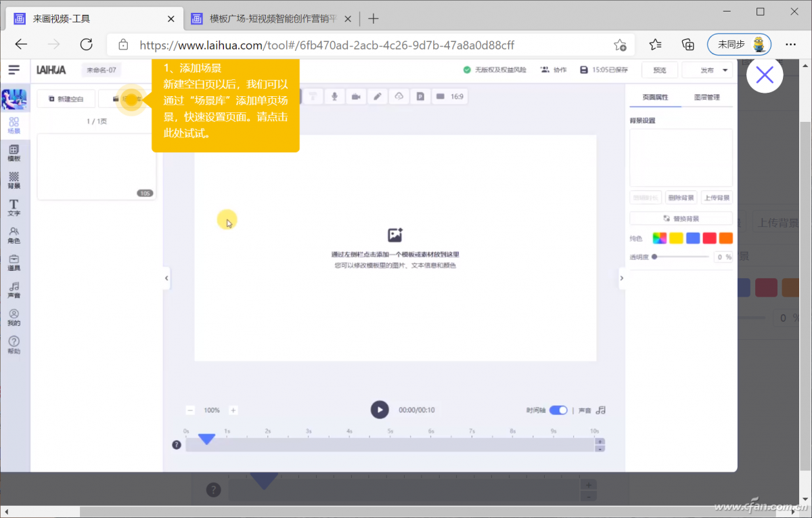Open a new browser tab

374,18
